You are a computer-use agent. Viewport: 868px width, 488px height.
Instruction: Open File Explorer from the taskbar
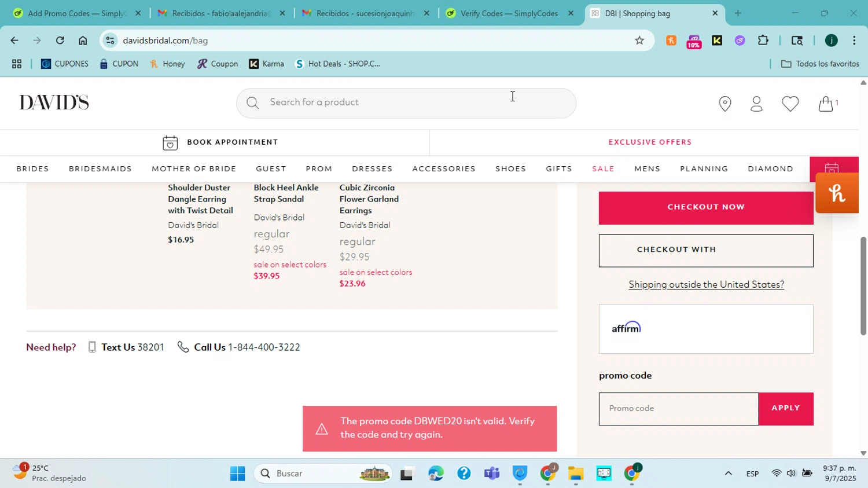point(575,474)
